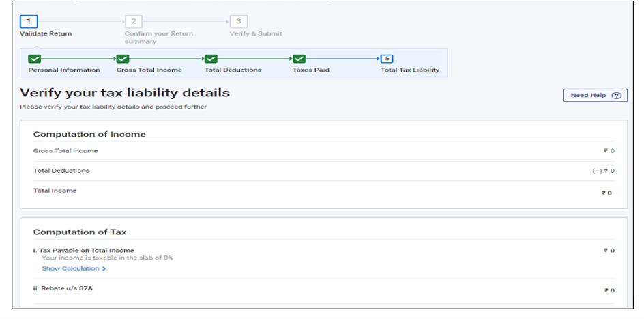Click the step 5 box for Total Tax Liability

[x=387, y=59]
